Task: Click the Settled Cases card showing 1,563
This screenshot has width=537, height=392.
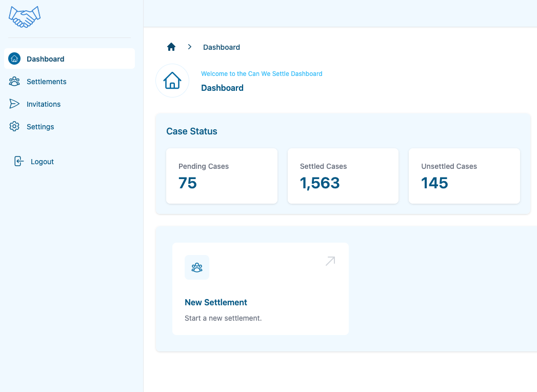Action: coord(343,176)
